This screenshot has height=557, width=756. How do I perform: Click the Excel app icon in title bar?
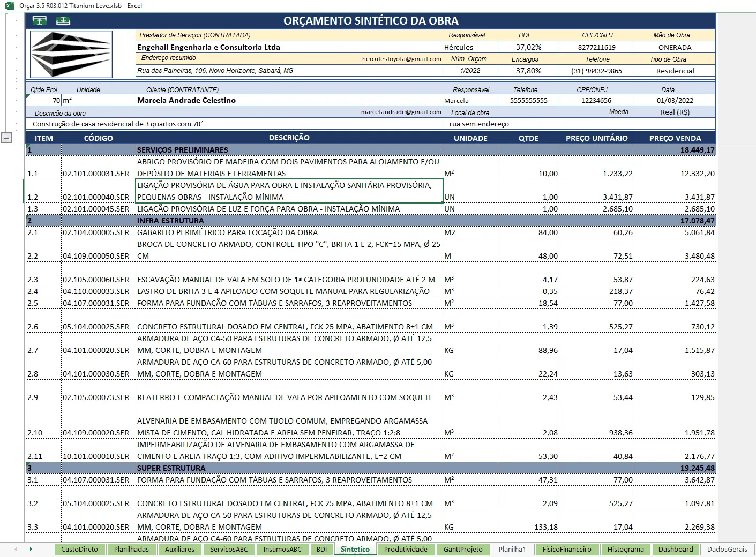(9, 5)
